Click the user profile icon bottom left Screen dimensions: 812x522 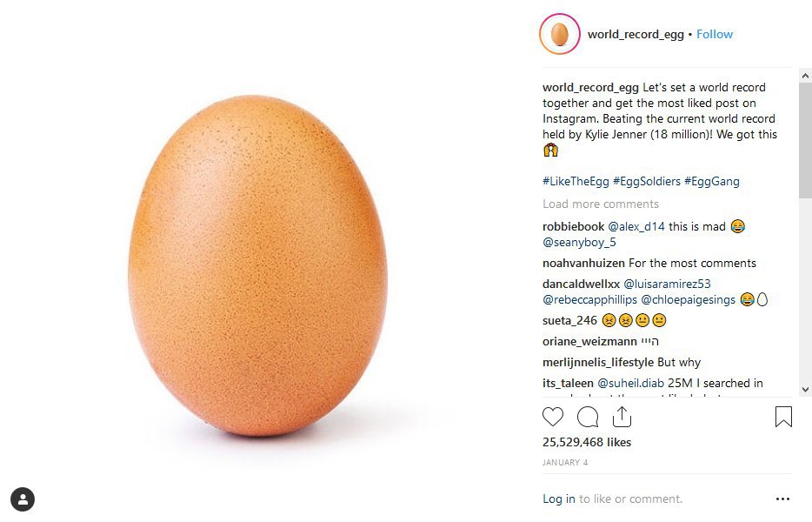[x=23, y=499]
